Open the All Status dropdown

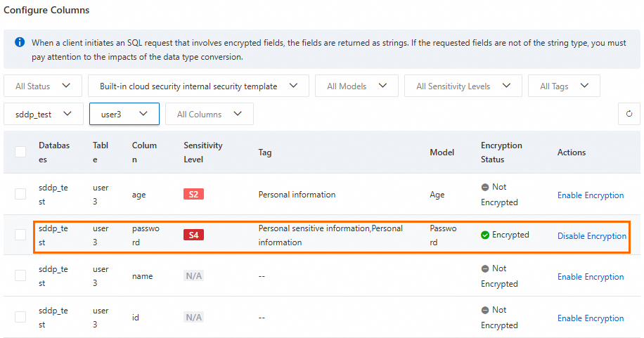tap(43, 86)
